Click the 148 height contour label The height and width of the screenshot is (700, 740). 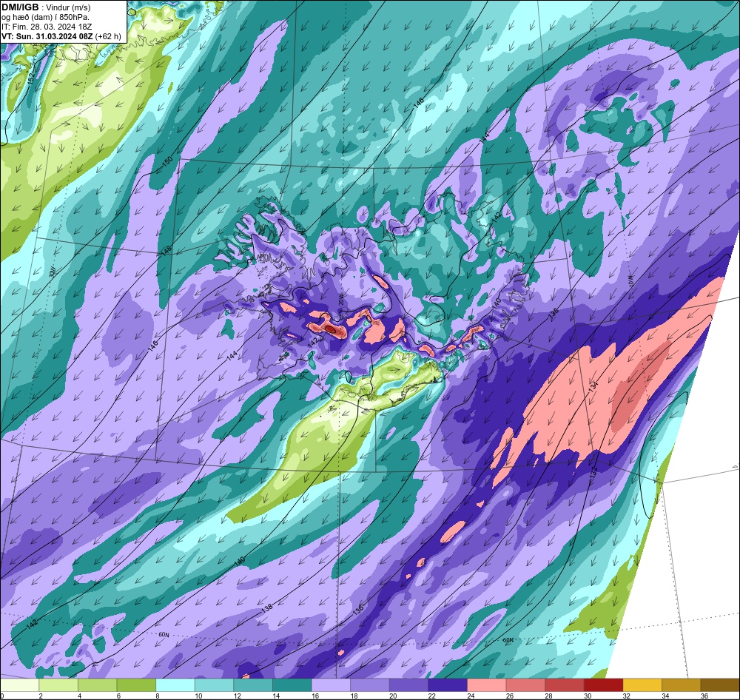166,251
